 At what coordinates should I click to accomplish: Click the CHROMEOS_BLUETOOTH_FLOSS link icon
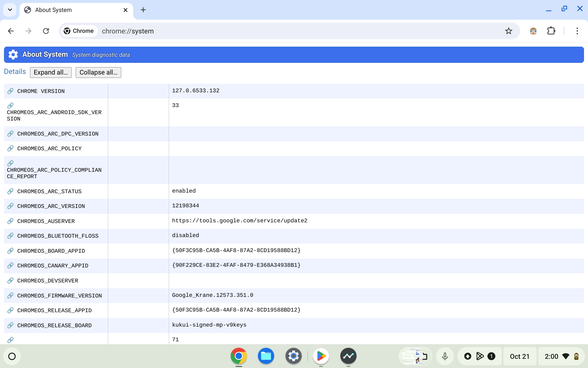[x=11, y=236]
